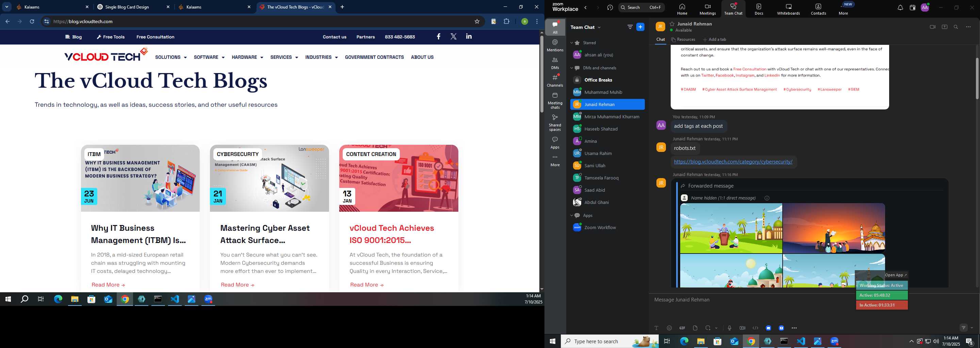The height and width of the screenshot is (348, 980).
Task: Bookmark this page with Chrome star
Action: click(477, 22)
